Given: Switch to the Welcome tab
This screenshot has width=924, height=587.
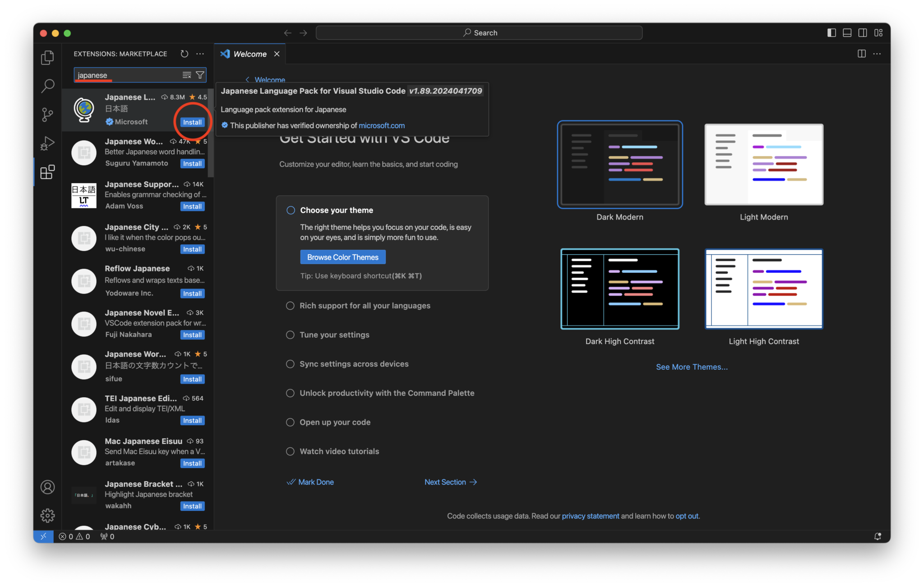Looking at the screenshot, I should [x=249, y=54].
